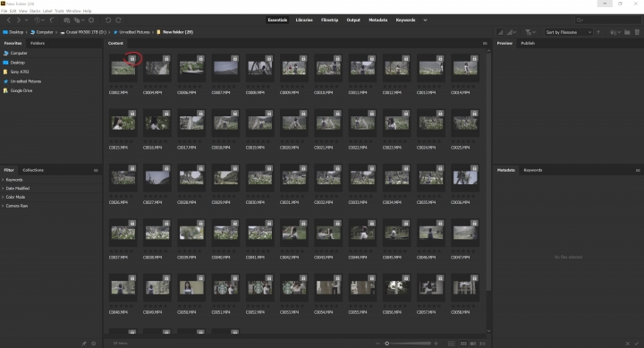Screen dimensions: 644x348
Task: Click the trash delete item icon
Action: click(637, 32)
